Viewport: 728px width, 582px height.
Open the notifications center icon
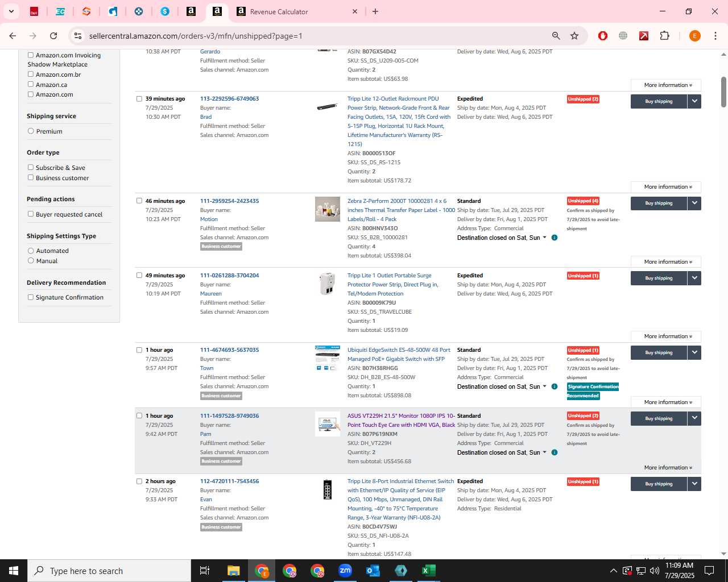[709, 571]
